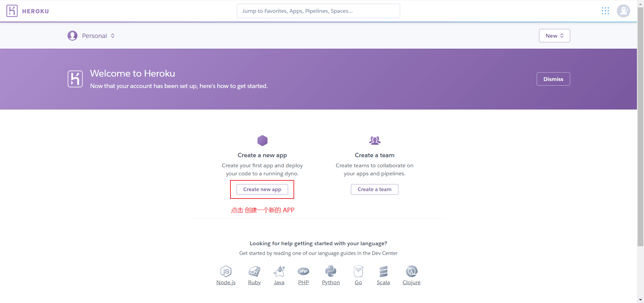The height and width of the screenshot is (303, 644).
Task: Click the Java language icon
Action: click(279, 271)
